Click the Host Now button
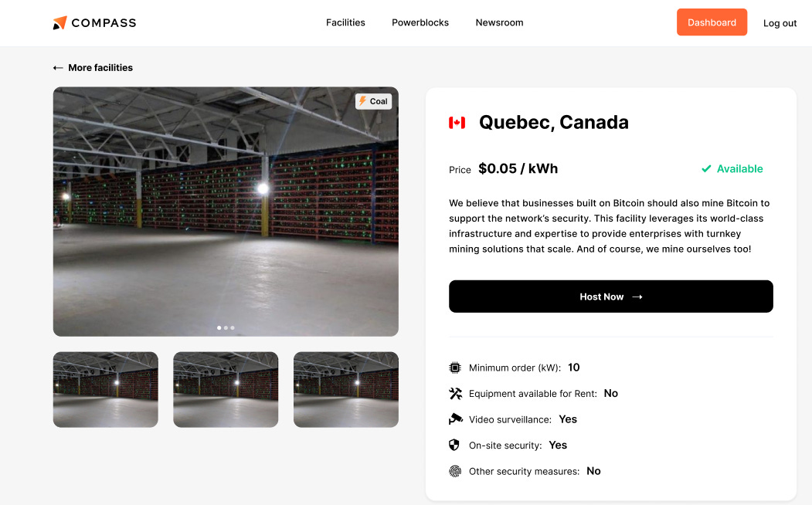This screenshot has height=505, width=812. [x=610, y=296]
